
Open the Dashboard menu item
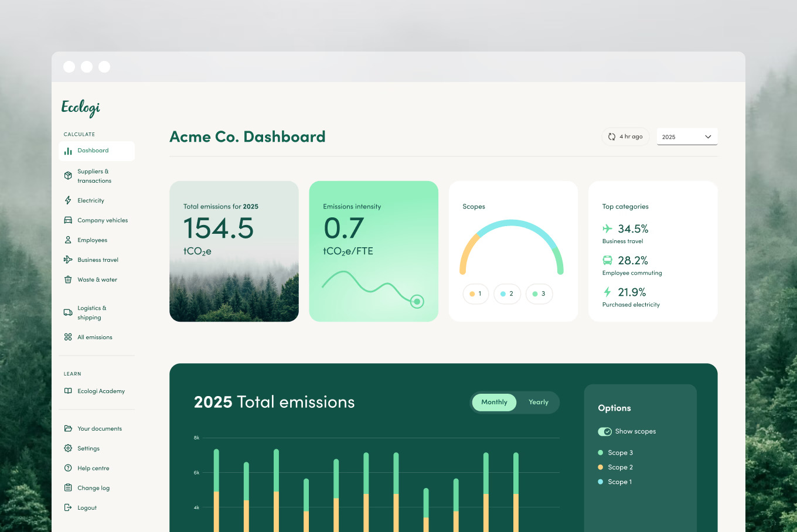tap(97, 151)
